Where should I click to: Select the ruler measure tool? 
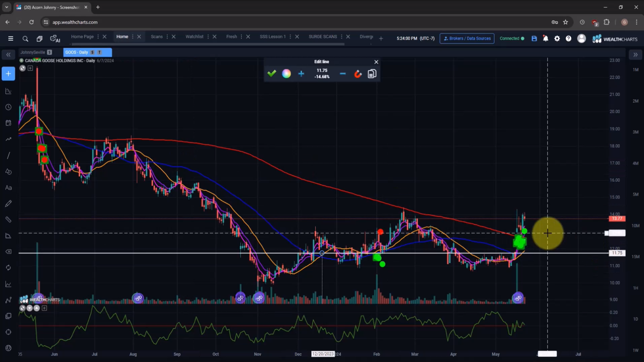click(8, 220)
